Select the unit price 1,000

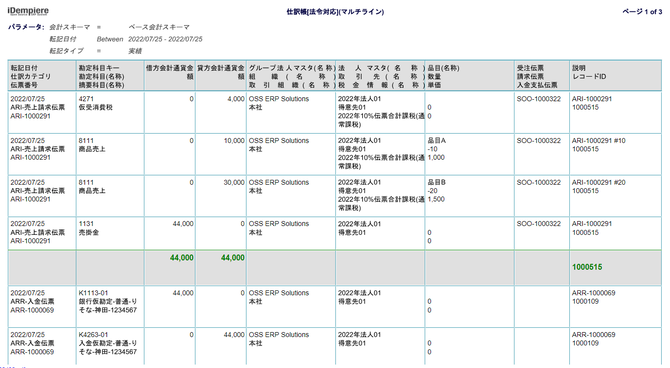coord(436,158)
